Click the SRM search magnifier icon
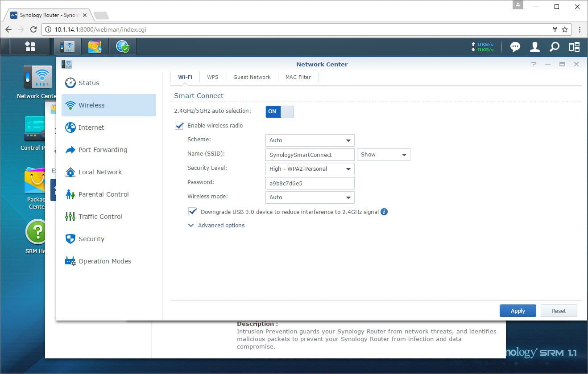588x374 pixels. [554, 46]
